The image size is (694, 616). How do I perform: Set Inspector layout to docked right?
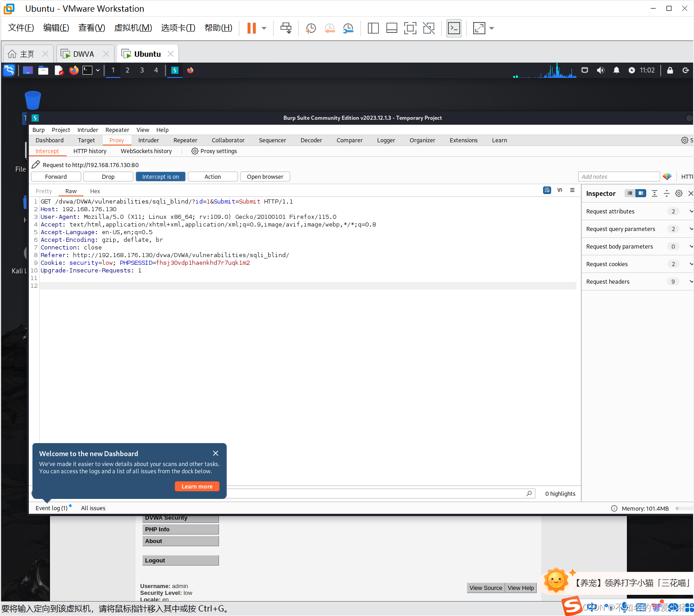641,193
